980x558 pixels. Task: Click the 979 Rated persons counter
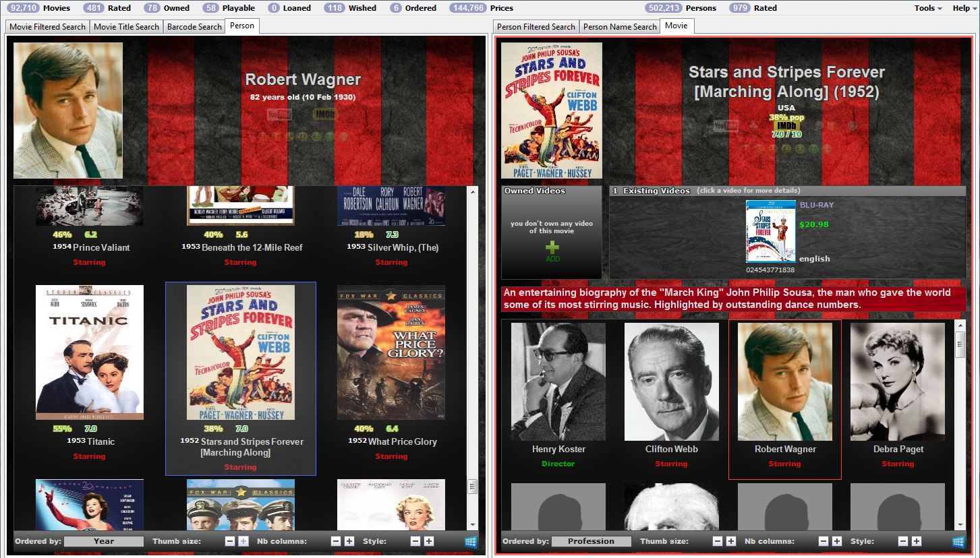click(x=753, y=8)
